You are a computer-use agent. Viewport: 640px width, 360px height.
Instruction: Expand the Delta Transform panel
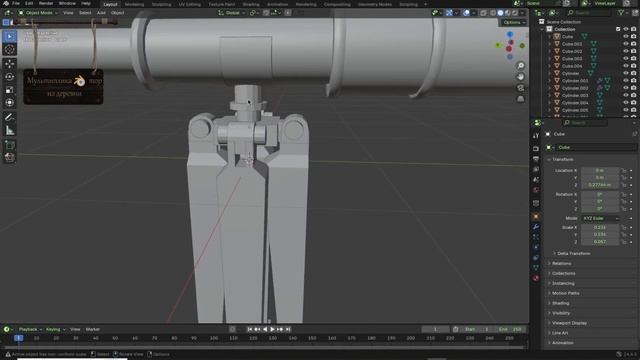coord(573,254)
